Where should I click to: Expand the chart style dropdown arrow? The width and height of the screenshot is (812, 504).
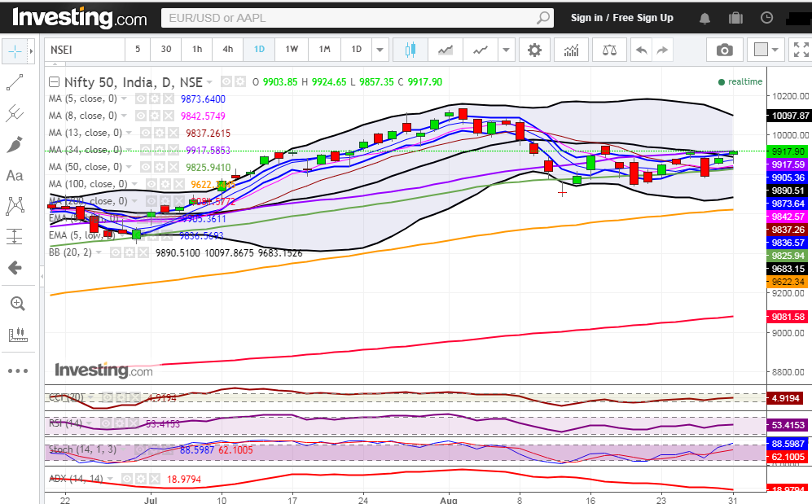(x=506, y=50)
